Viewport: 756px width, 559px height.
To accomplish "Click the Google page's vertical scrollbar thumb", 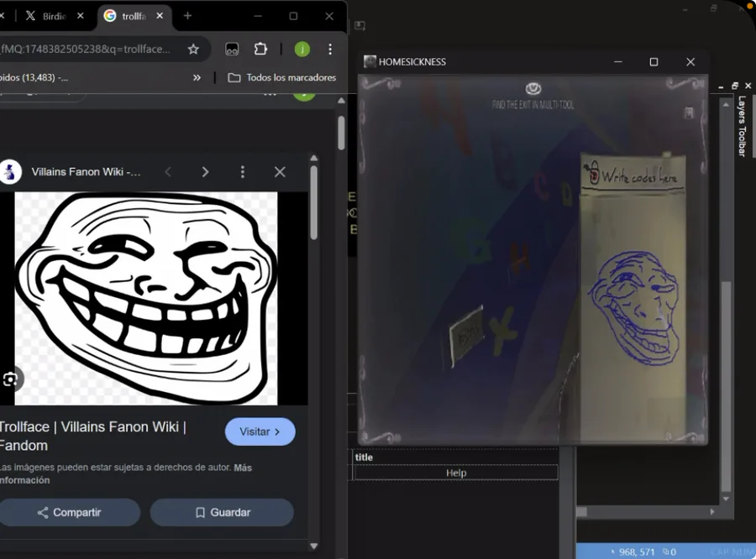I will (341, 133).
